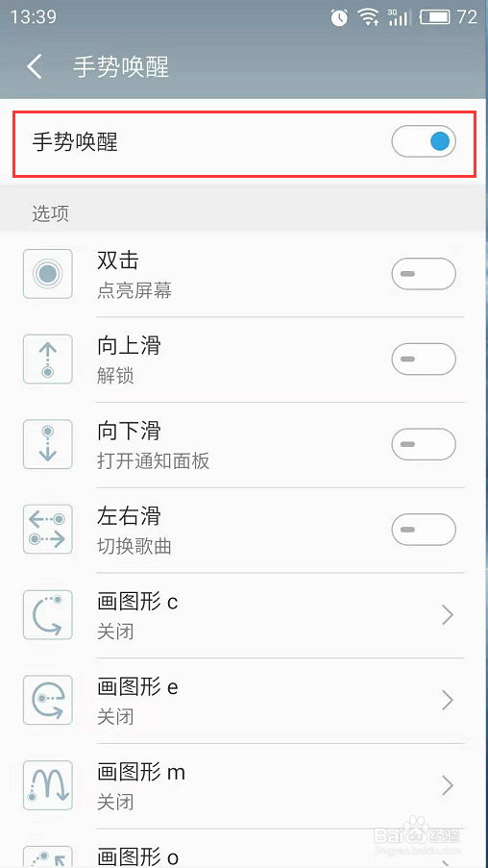This screenshot has width=488, height=868.
Task: Tap the double-tap gesture icon
Action: (x=48, y=273)
